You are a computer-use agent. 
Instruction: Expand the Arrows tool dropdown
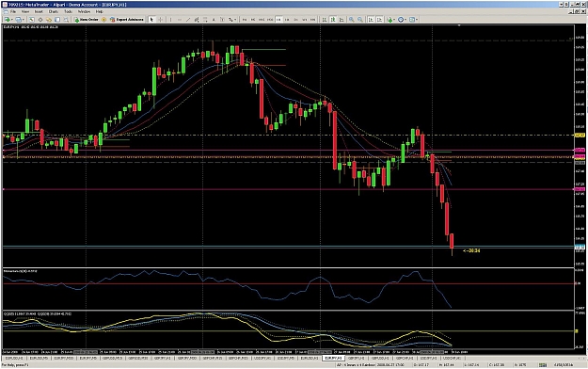tap(235, 20)
